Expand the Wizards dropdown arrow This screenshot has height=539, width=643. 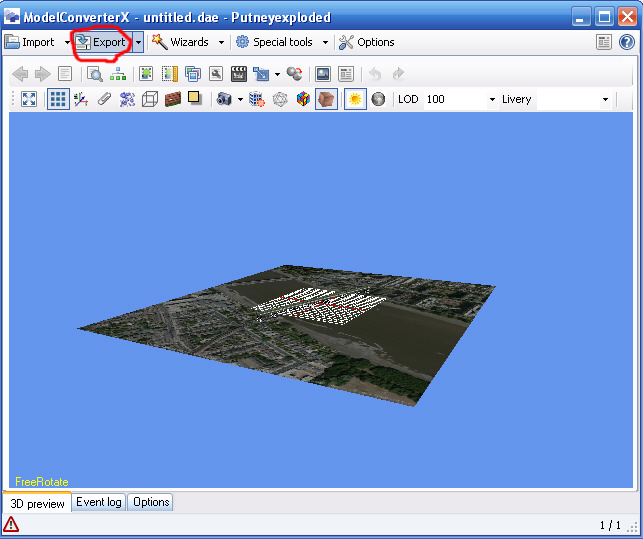pos(221,42)
